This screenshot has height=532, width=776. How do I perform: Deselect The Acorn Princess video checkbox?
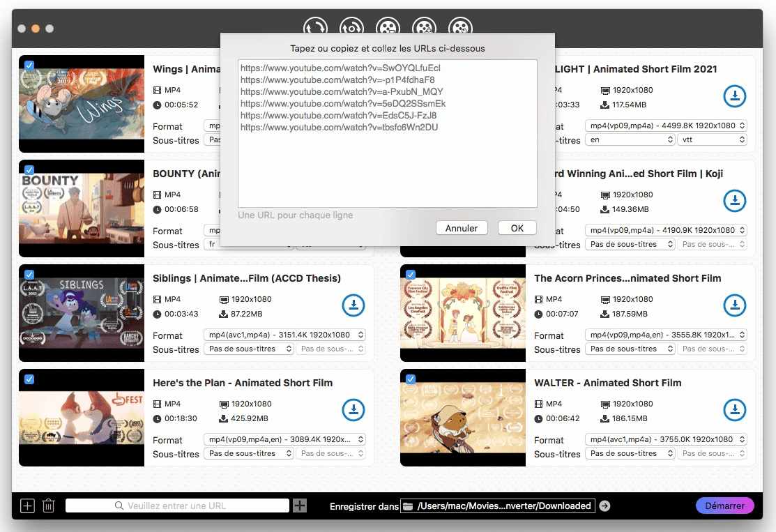tap(410, 274)
